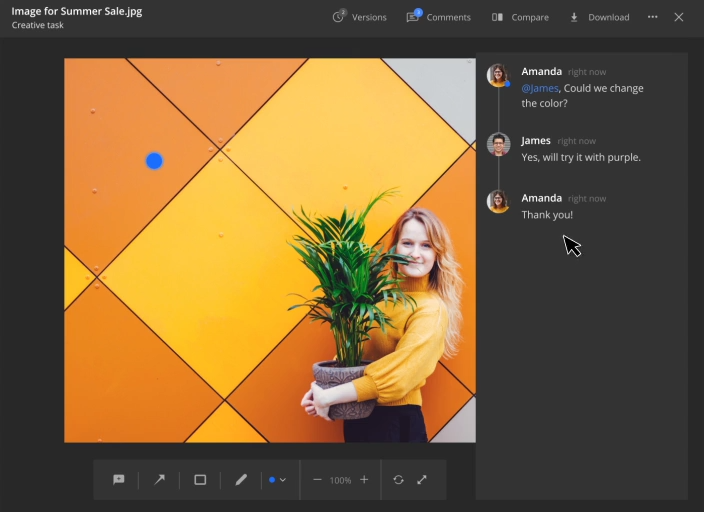This screenshot has height=512, width=704.
Task: Close the image preview window
Action: (679, 17)
